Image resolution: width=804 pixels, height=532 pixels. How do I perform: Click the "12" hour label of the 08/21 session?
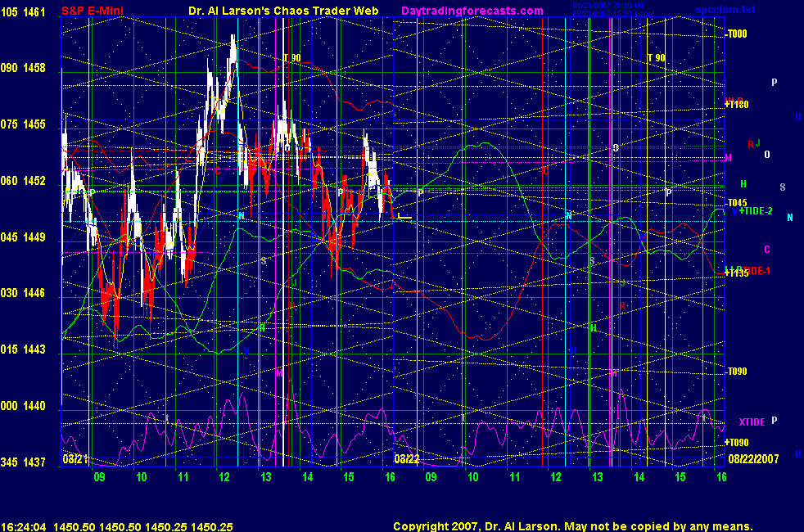tap(224, 477)
